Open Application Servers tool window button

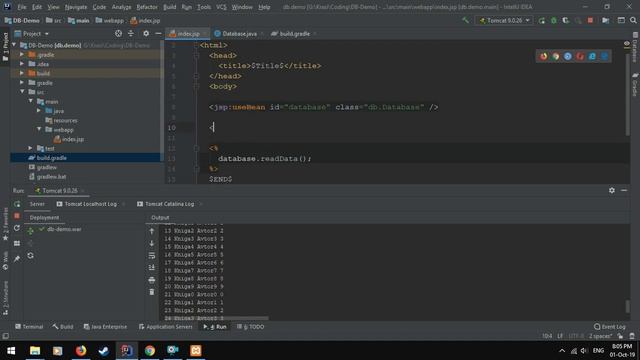165,327
